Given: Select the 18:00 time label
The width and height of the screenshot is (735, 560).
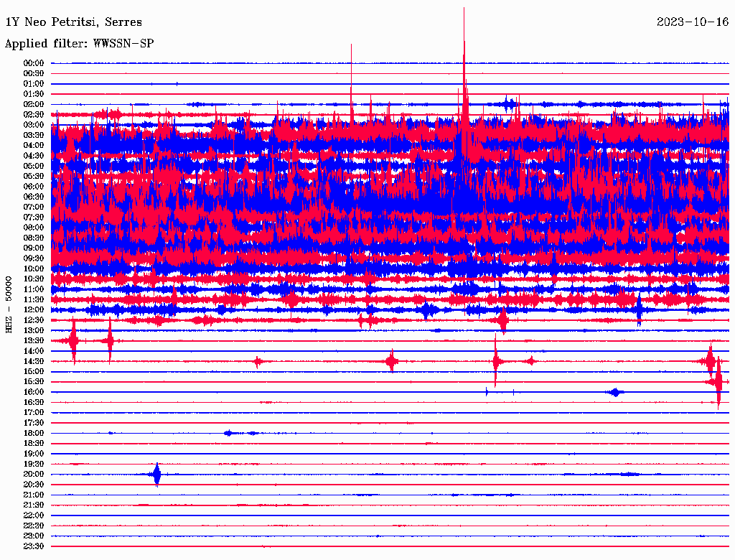Looking at the screenshot, I should [34, 433].
